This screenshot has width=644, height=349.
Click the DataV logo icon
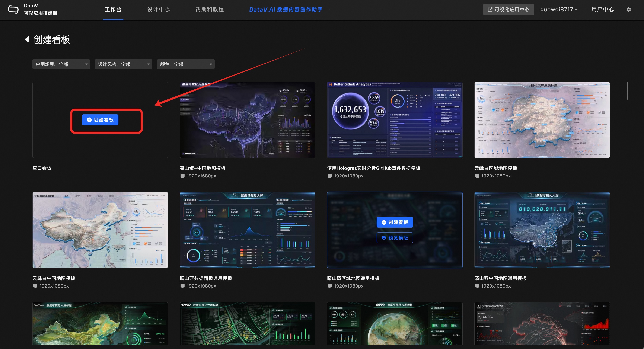[13, 10]
